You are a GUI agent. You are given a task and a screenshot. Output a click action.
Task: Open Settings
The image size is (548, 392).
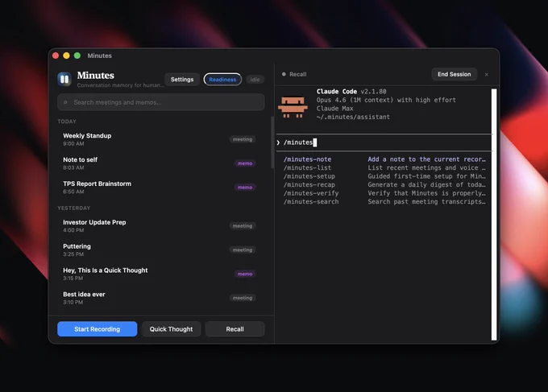[182, 79]
